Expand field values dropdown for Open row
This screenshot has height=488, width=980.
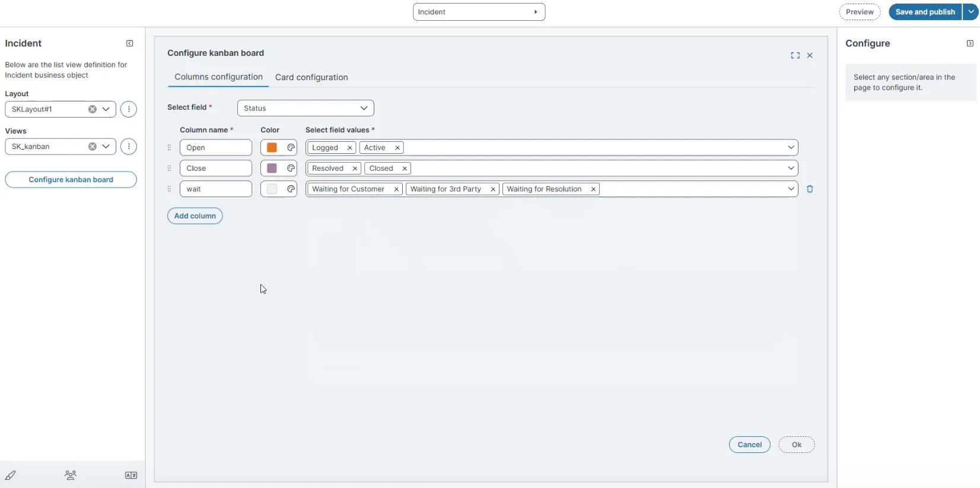tap(791, 147)
